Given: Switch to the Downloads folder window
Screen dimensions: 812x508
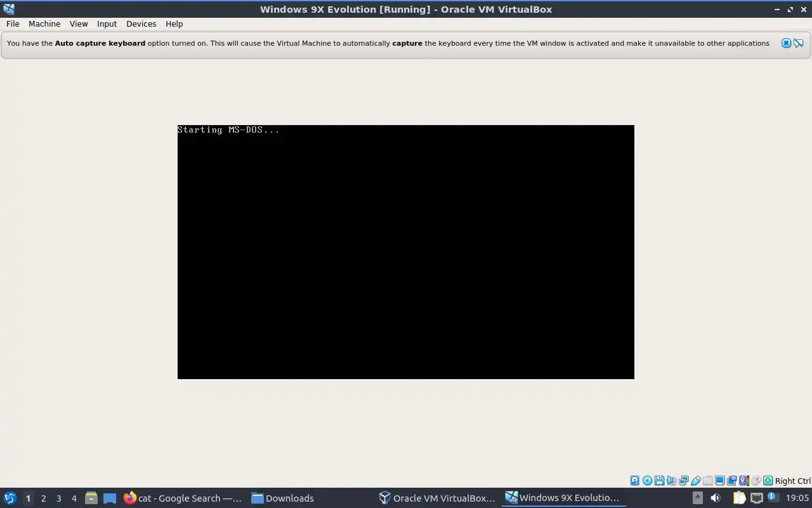Looking at the screenshot, I should click(282, 498).
